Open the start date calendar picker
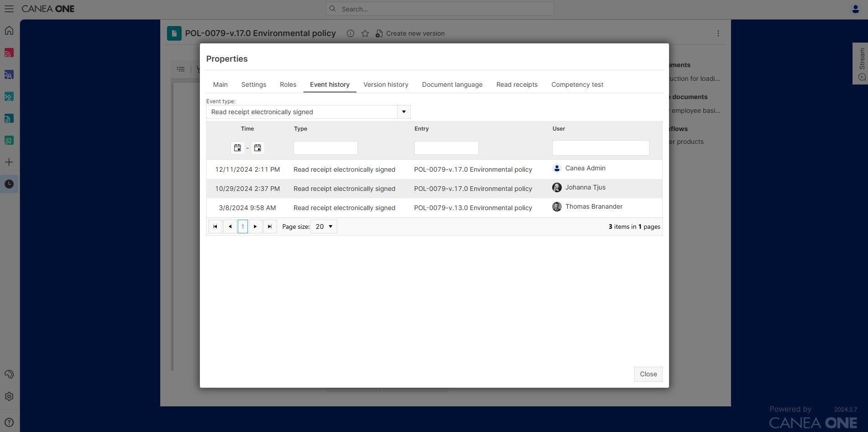This screenshot has width=868, height=432. (237, 148)
